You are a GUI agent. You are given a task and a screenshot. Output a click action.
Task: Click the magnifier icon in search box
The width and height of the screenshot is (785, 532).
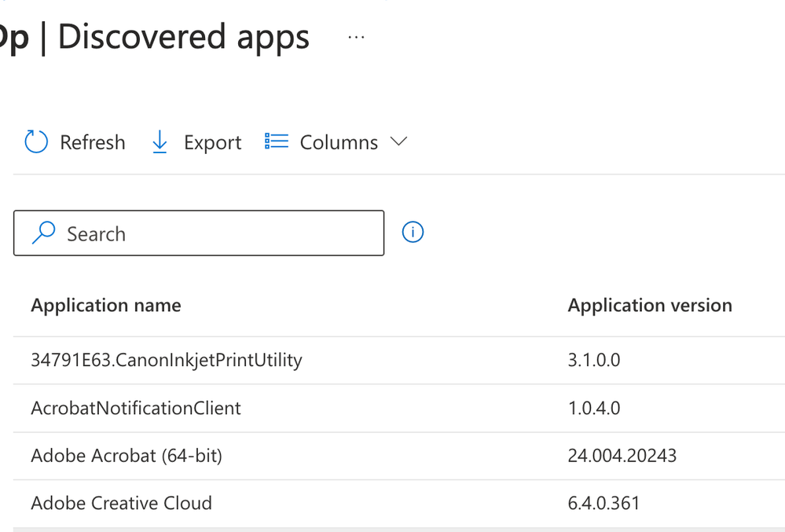click(x=43, y=233)
